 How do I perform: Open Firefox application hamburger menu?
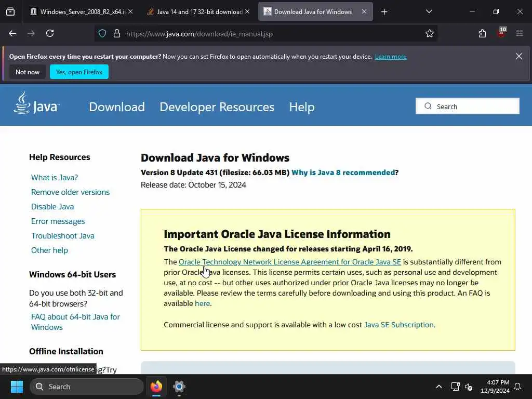[x=520, y=33]
